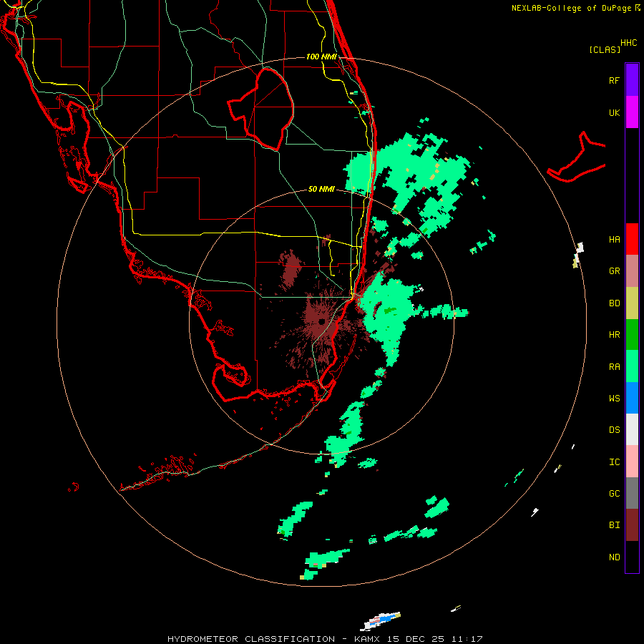
Task: Click the "HR" legend label
Action: pos(614,335)
